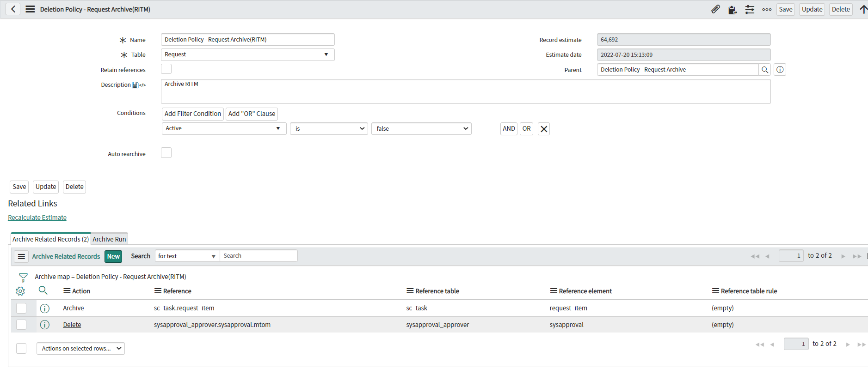
Task: Open the Archive action link
Action: [73, 308]
